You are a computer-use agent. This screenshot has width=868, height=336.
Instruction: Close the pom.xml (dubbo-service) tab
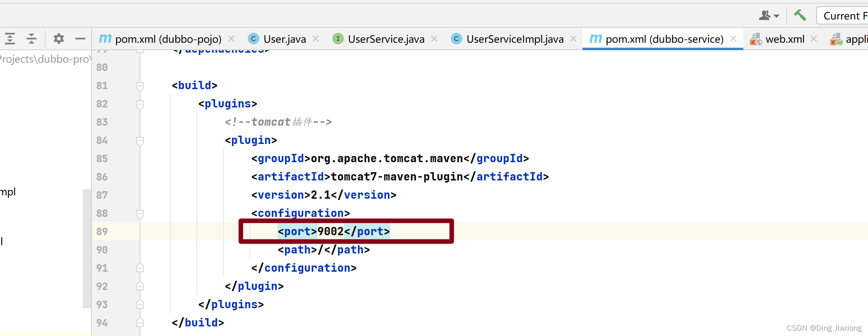733,39
